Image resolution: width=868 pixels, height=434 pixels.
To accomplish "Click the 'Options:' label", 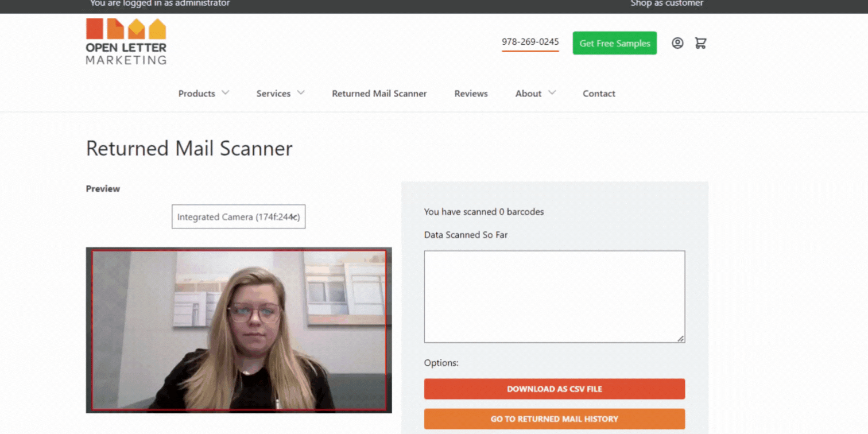I will pos(441,363).
